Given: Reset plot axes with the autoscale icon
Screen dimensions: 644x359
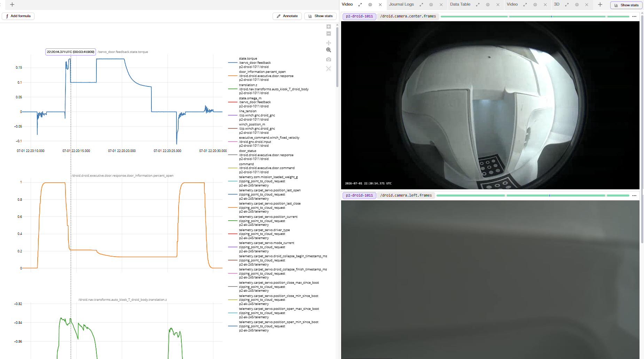Looking at the screenshot, I should coord(329,69).
